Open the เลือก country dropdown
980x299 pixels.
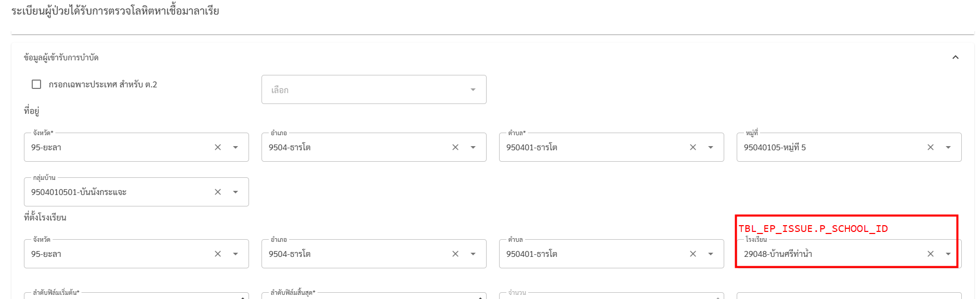coord(374,89)
